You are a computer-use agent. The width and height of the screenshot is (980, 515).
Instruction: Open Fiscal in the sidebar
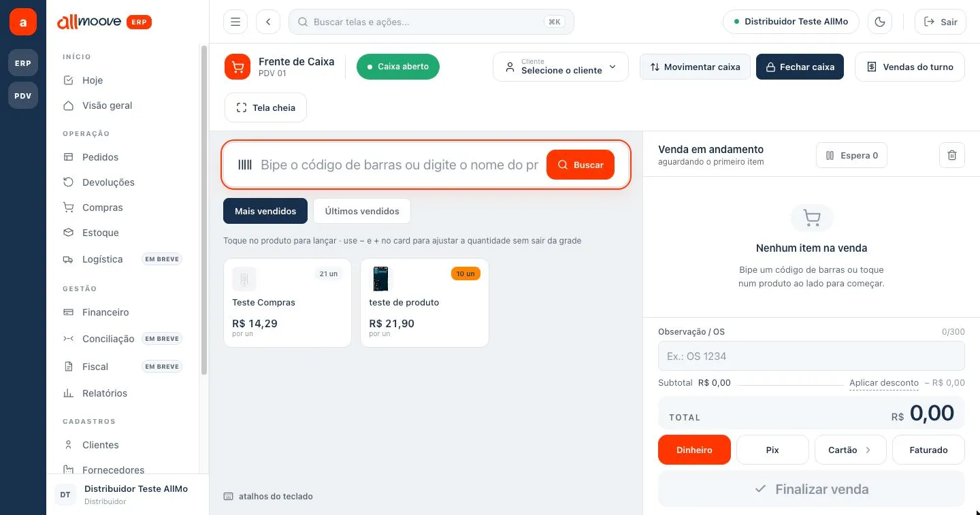pyautogui.click(x=122, y=367)
